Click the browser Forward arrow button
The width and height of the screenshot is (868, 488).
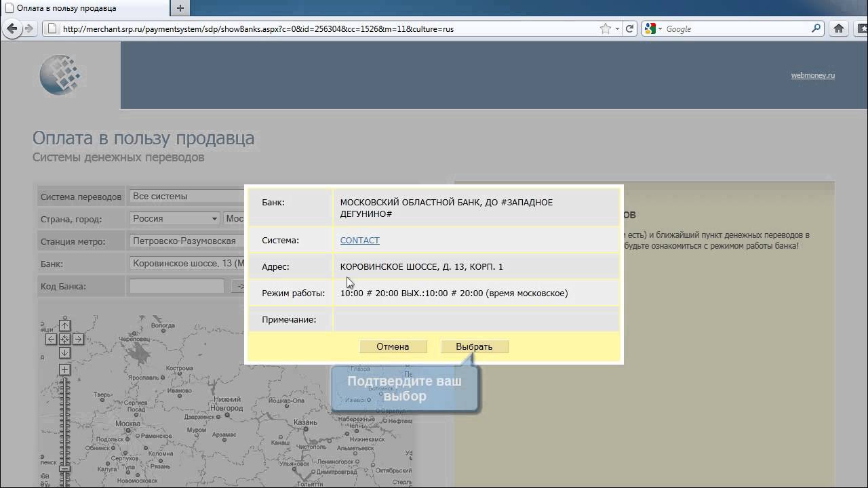pos(28,28)
